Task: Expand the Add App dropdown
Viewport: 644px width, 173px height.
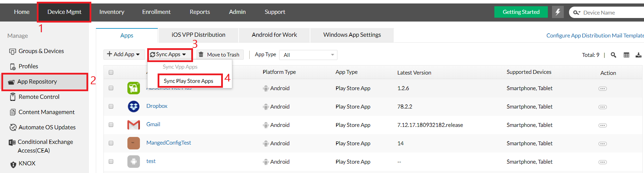Action: coord(124,54)
